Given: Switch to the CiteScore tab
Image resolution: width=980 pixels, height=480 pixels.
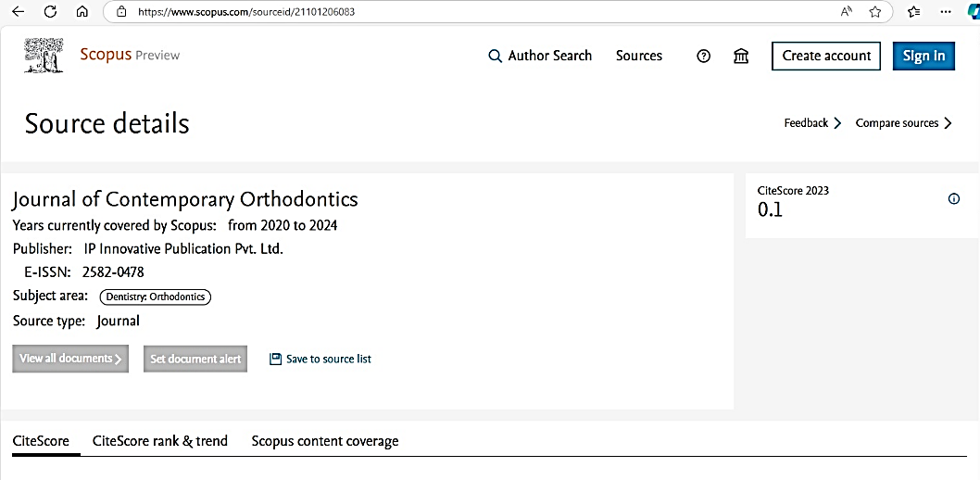Looking at the screenshot, I should click(41, 441).
